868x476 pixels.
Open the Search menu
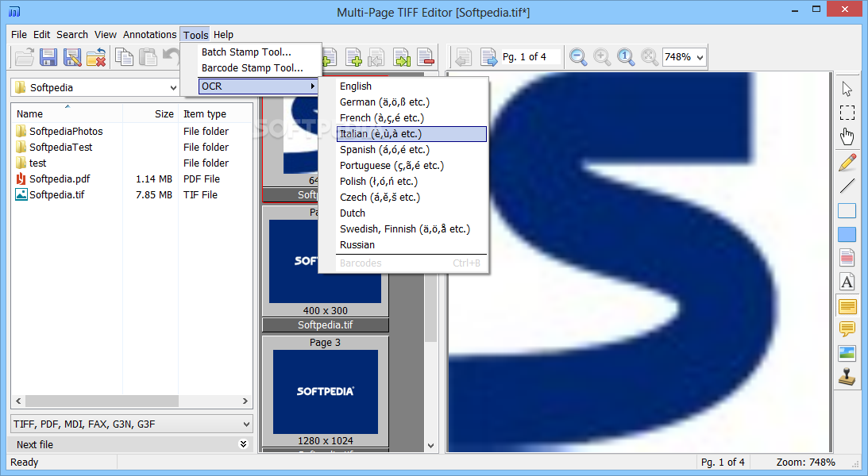tap(72, 34)
